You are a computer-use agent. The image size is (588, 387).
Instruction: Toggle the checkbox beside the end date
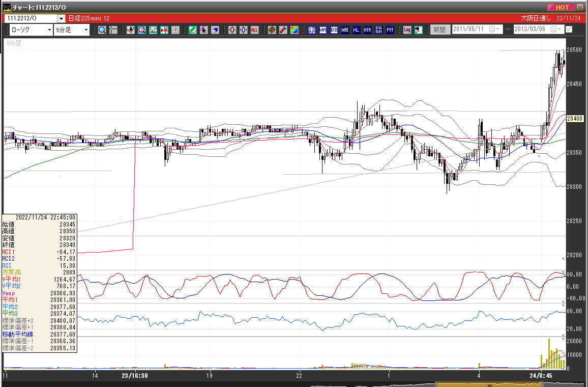[569, 29]
